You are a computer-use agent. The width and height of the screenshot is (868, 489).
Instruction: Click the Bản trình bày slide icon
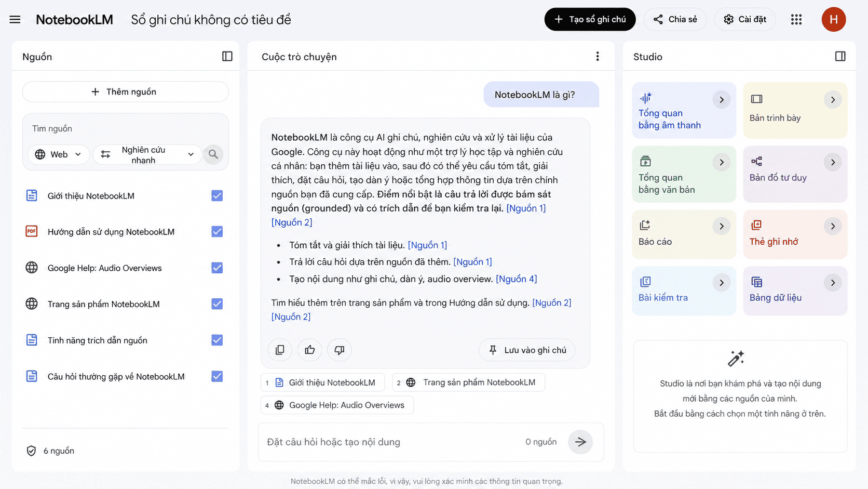pos(756,99)
